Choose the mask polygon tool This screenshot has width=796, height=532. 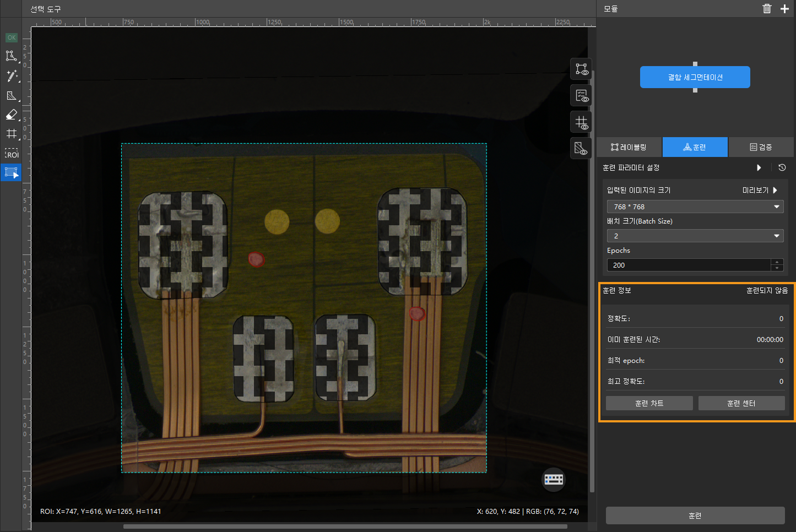(x=11, y=96)
